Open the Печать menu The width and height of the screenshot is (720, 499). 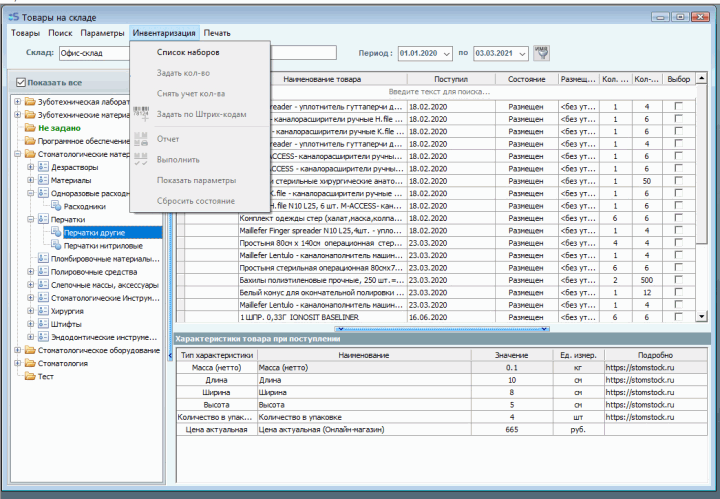217,33
